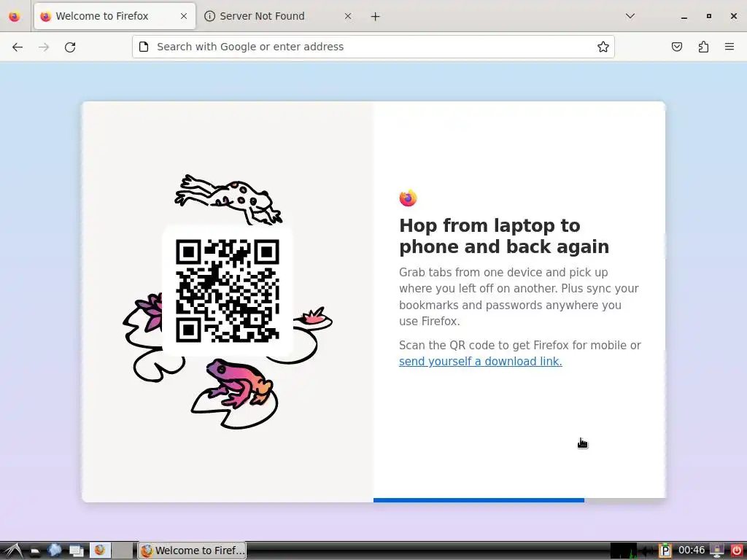747x560 pixels.
Task: Click the red power logout icon
Action: pos(737,551)
